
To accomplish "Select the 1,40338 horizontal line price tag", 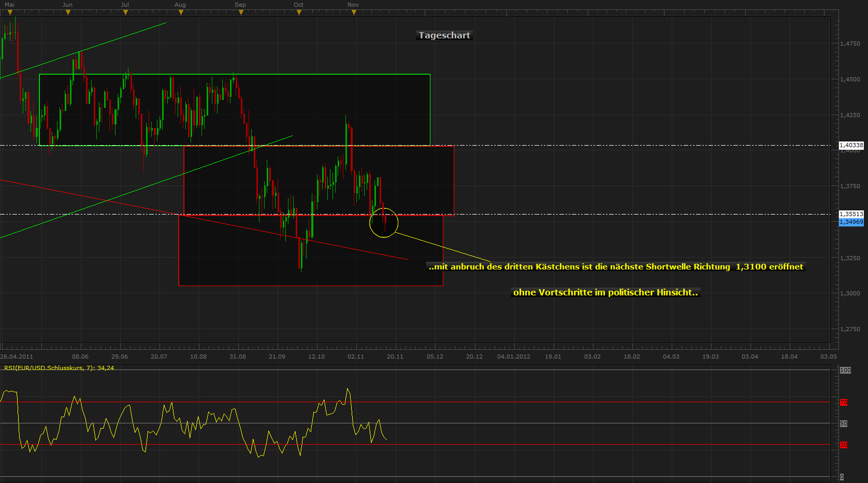I will tap(851, 145).
